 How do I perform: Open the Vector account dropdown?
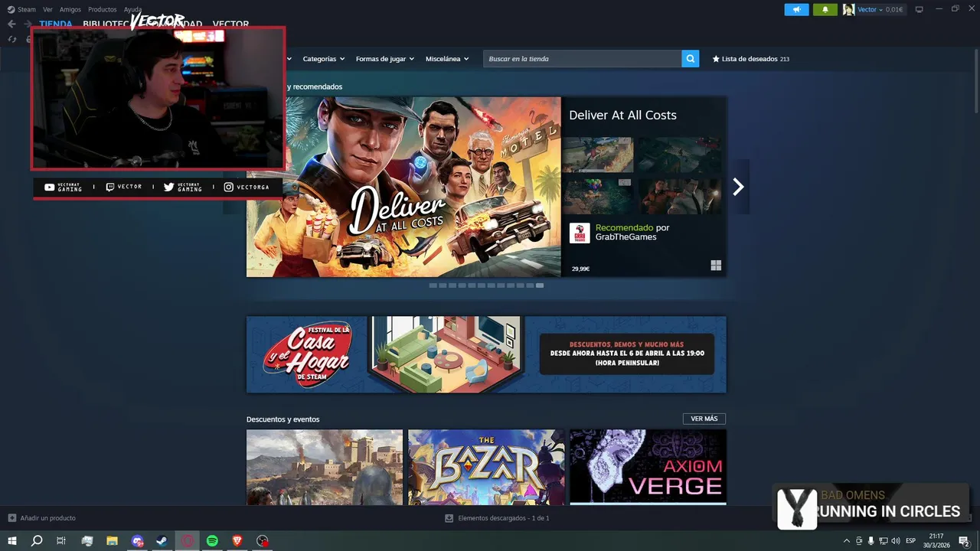click(x=870, y=10)
